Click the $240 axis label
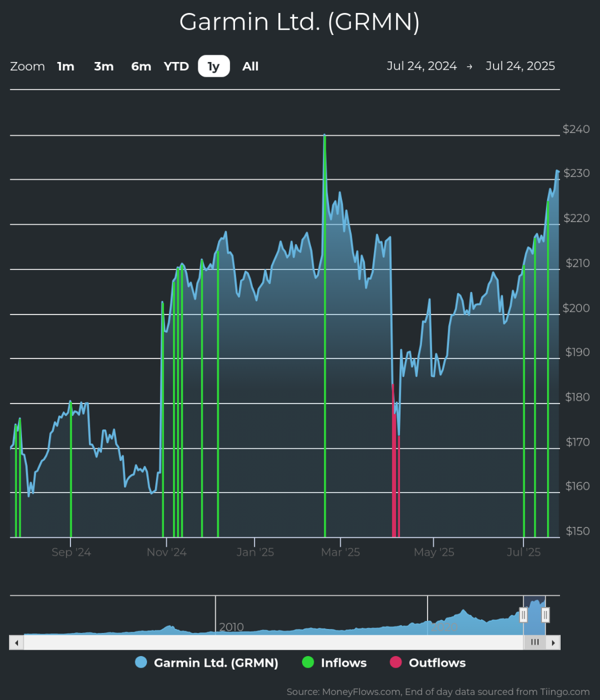 tap(576, 129)
